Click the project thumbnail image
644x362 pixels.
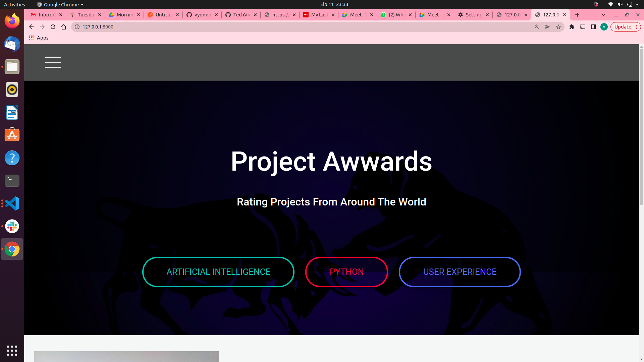pos(126,356)
